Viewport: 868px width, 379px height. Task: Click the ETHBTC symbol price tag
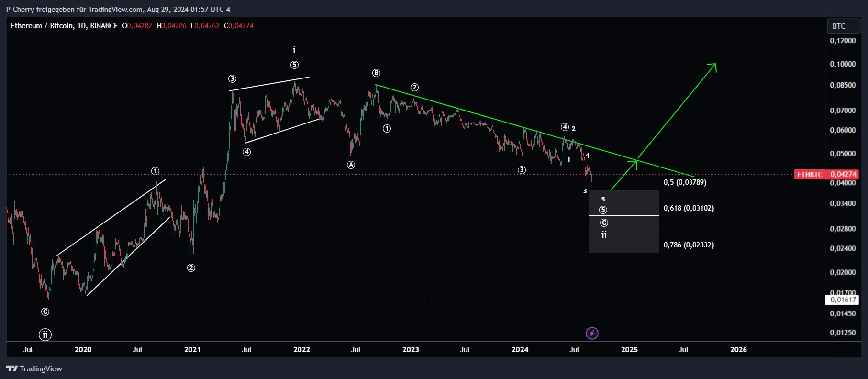pyautogui.click(x=810, y=174)
